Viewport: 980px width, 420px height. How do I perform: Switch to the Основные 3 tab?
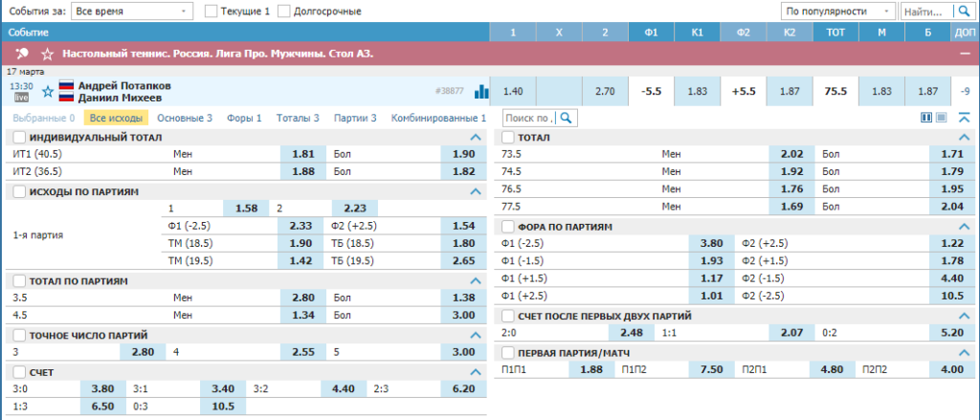(x=185, y=118)
